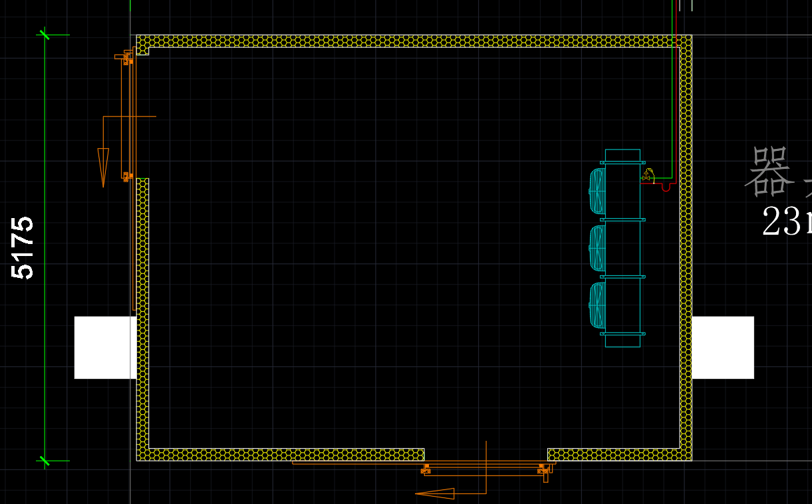Select the top insulated honeycomb wall
812x504 pixels.
click(412, 41)
